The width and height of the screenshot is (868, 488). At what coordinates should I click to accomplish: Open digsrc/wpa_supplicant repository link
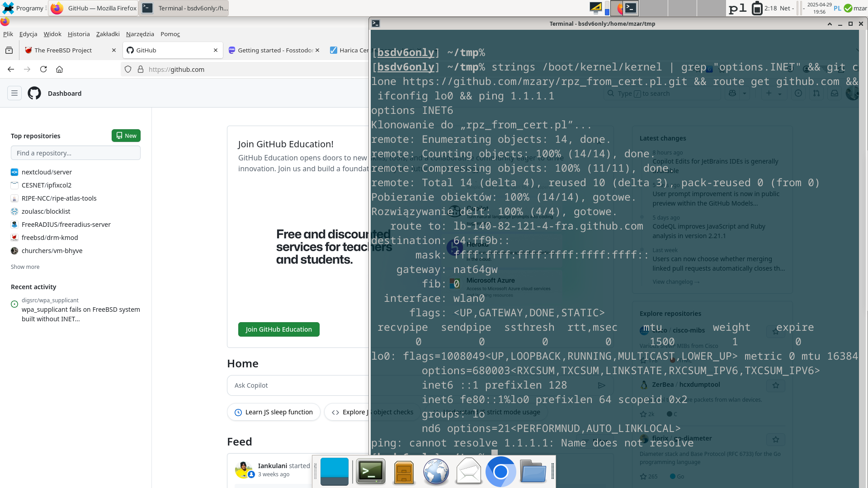click(50, 300)
